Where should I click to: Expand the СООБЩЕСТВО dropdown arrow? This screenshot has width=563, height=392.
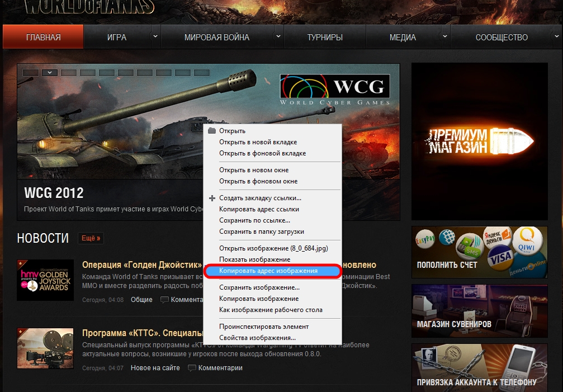pos(556,36)
